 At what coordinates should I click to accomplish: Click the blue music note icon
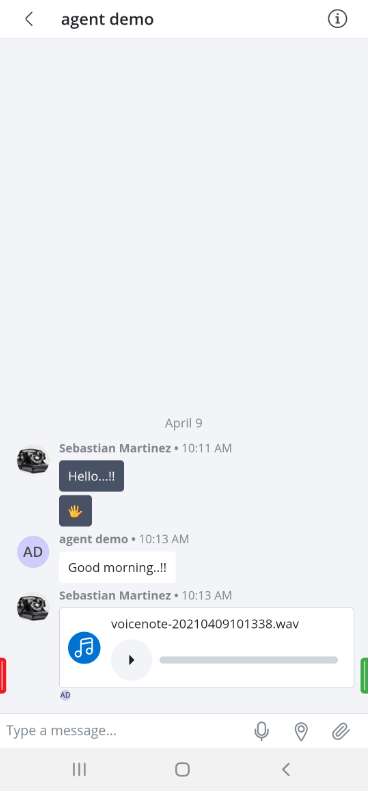(x=84, y=648)
